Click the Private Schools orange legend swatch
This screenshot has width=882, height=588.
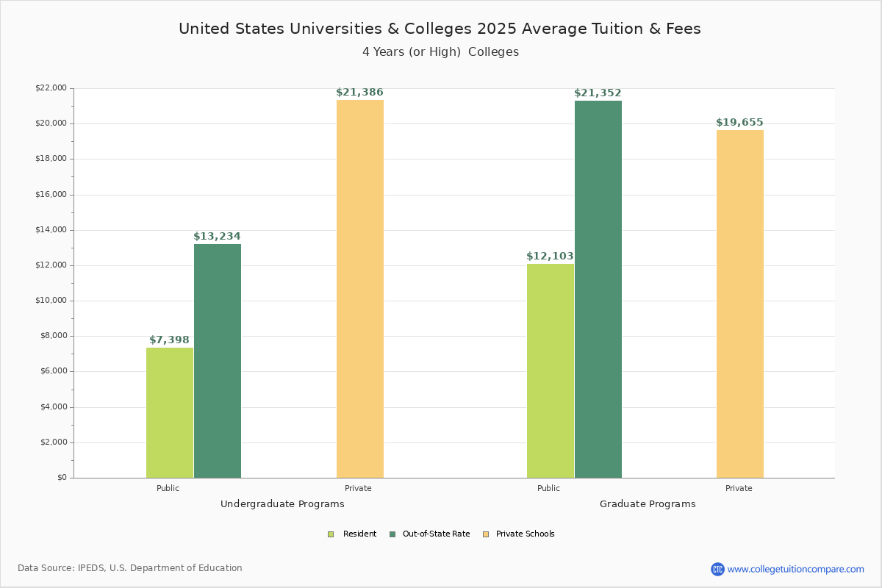(x=486, y=534)
